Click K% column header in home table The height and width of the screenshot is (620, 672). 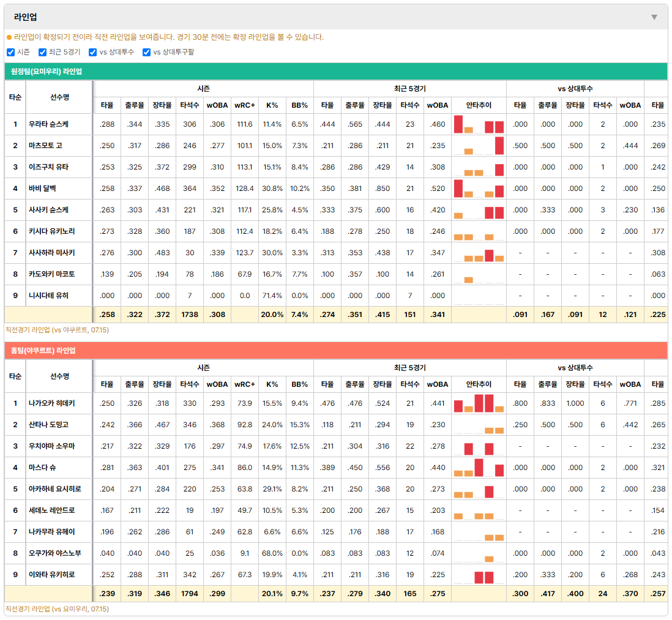[x=272, y=384]
